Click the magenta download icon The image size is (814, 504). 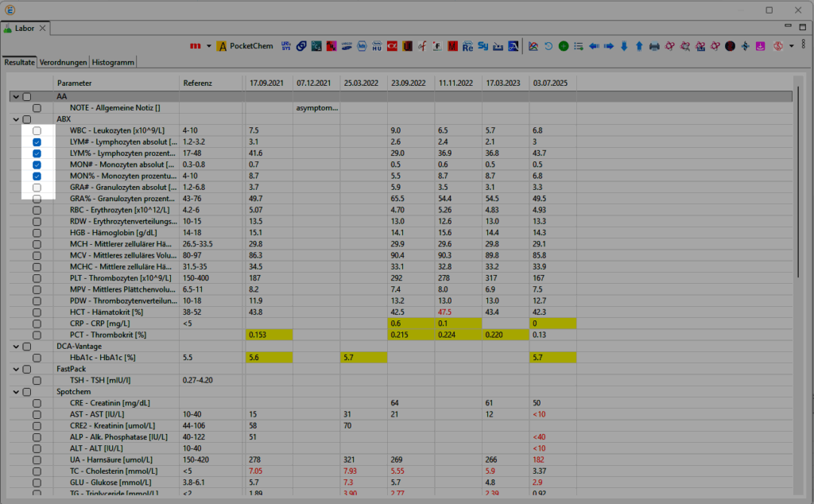coord(761,46)
